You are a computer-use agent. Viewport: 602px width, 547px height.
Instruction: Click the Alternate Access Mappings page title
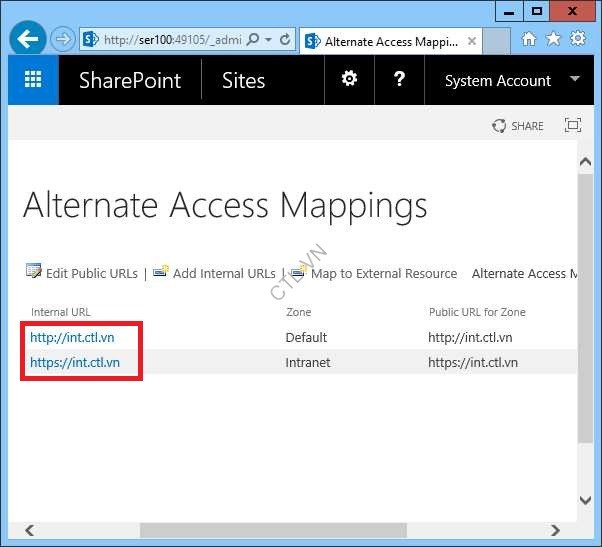(x=225, y=206)
